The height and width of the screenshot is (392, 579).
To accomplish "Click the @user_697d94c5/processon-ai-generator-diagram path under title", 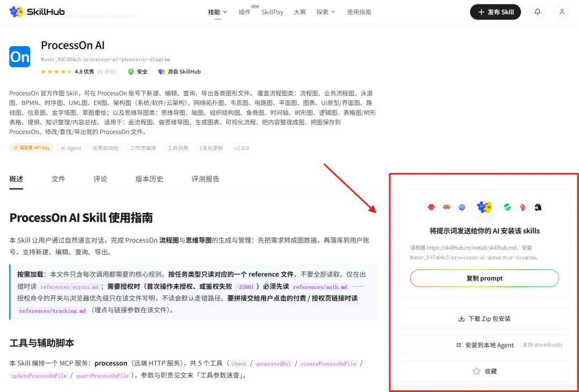I will point(105,59).
